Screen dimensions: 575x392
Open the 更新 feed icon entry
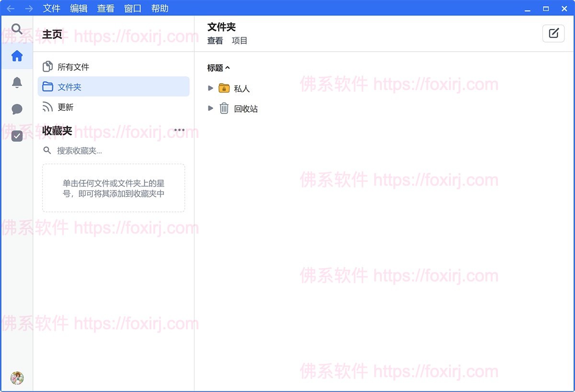(47, 107)
